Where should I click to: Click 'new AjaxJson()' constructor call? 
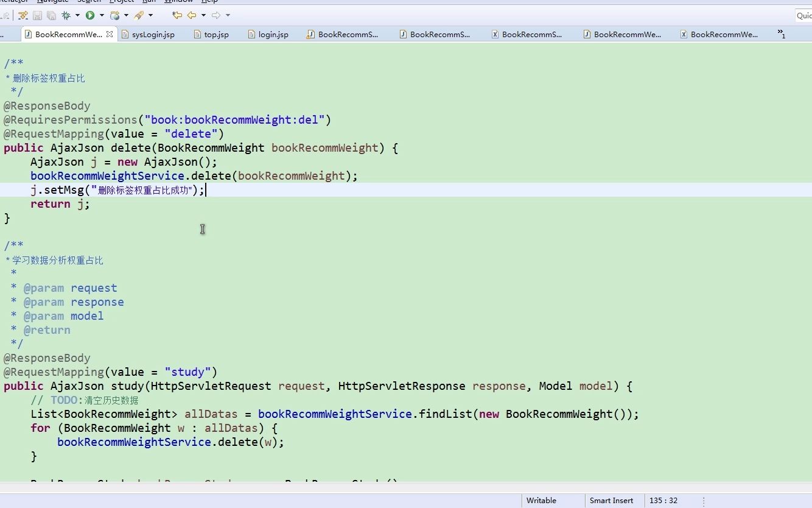coord(164,162)
